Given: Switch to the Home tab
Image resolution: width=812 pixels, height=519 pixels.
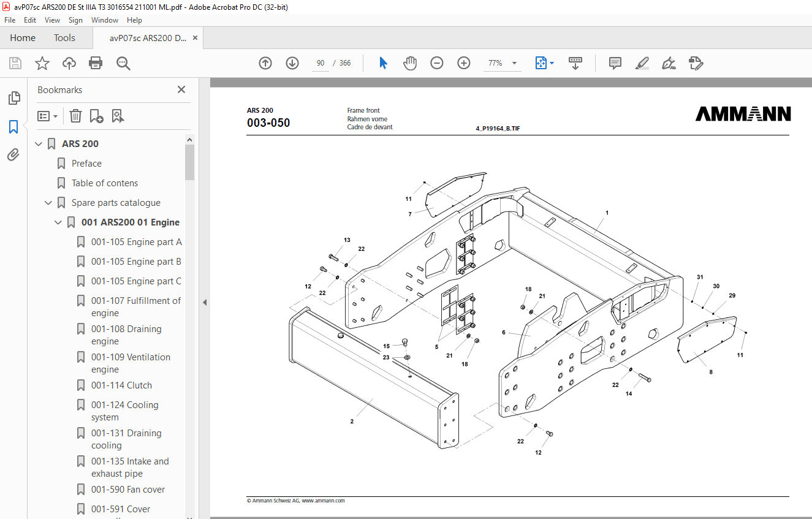Looking at the screenshot, I should tap(23, 38).
